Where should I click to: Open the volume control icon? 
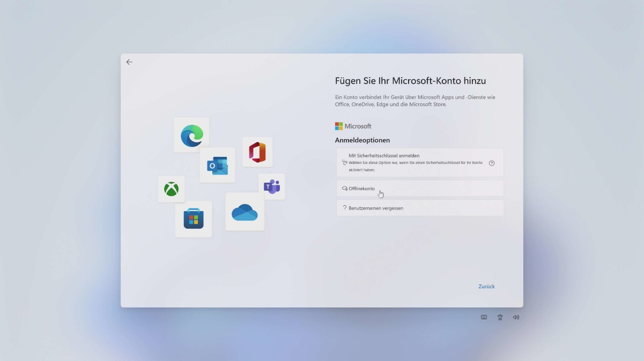tap(516, 317)
